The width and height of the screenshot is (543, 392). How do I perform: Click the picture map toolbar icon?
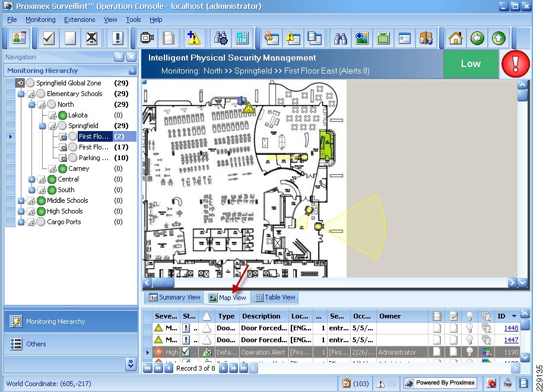[x=362, y=38]
